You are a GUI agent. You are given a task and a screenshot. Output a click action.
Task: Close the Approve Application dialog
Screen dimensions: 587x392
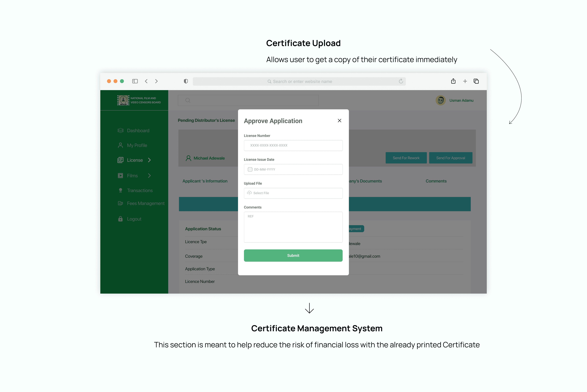pyautogui.click(x=339, y=121)
